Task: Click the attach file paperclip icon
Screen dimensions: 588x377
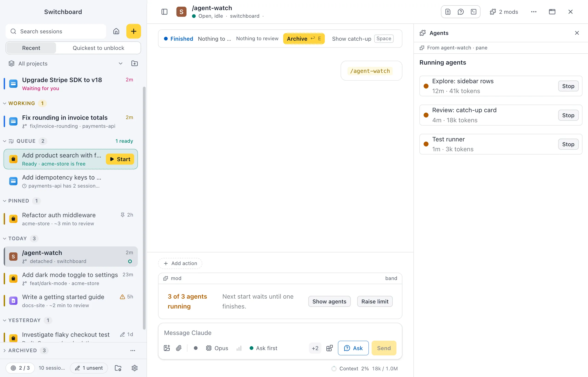Action: tap(179, 348)
